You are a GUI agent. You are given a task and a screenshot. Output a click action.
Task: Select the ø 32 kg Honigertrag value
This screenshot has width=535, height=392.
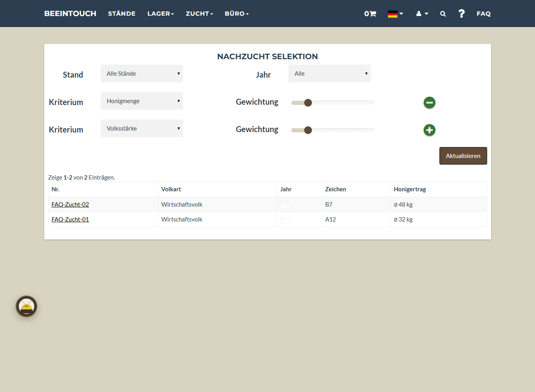pos(403,220)
